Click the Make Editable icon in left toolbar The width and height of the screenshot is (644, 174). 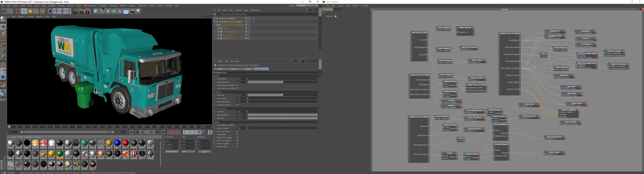point(3,19)
